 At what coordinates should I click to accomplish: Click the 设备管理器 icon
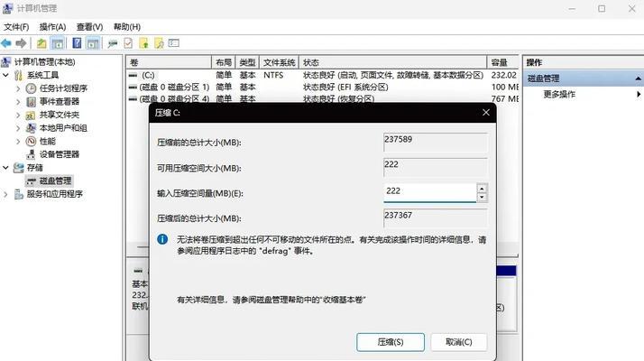(x=31, y=154)
